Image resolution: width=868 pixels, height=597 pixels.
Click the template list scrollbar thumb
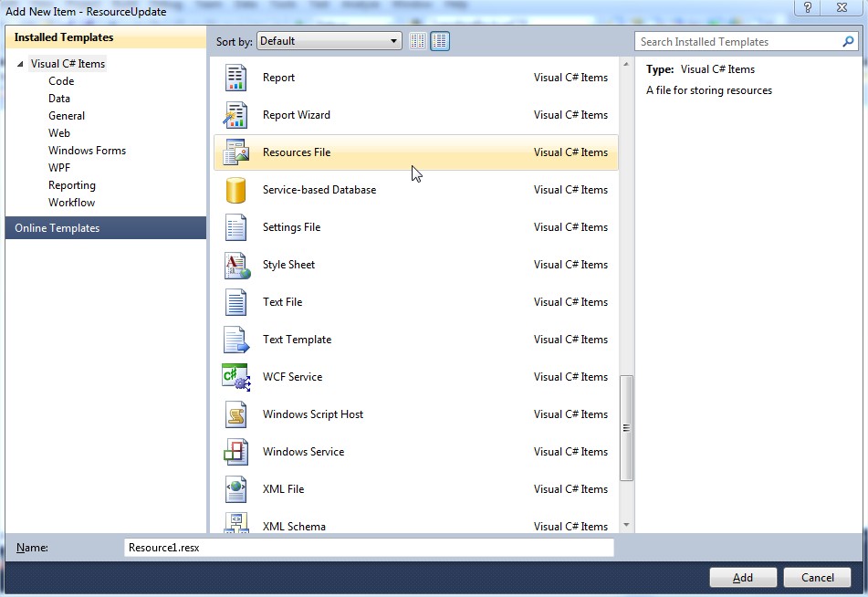626,428
